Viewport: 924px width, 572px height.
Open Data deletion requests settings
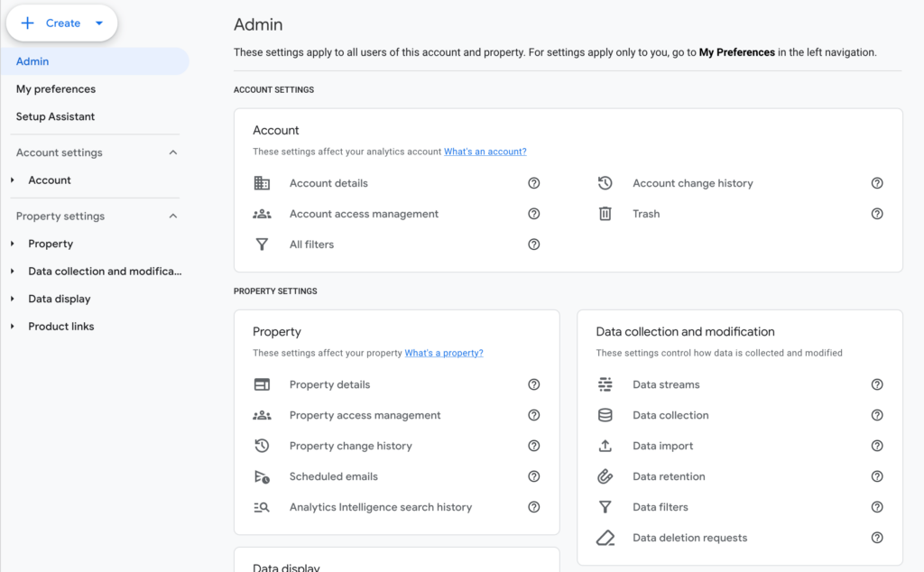690,538
